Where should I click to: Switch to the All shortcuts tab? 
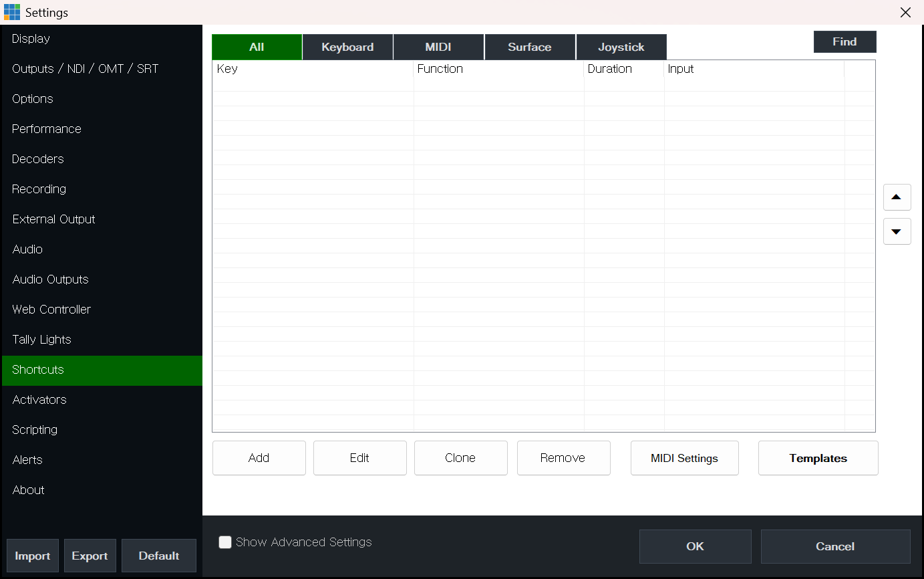257,47
